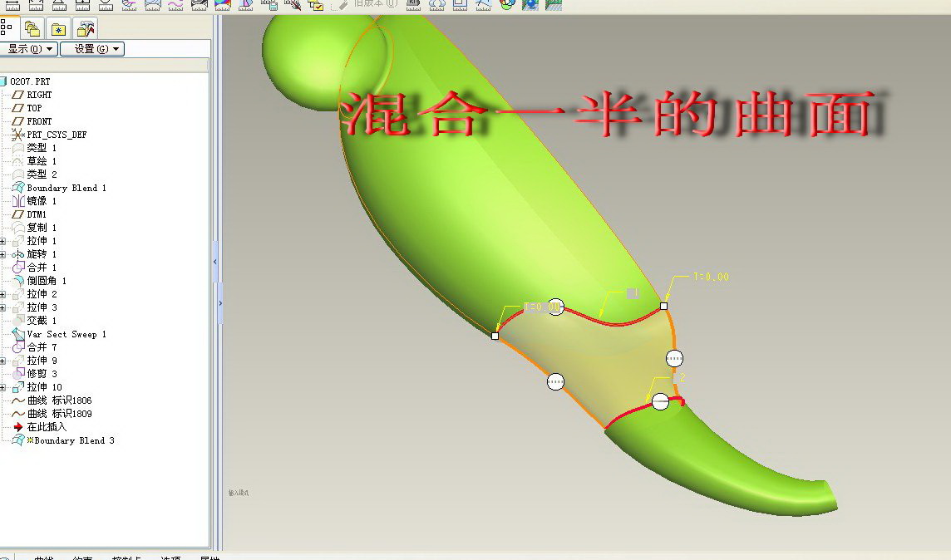Expand the 拉伸 1 extrude node
The height and width of the screenshot is (560, 951).
point(3,241)
